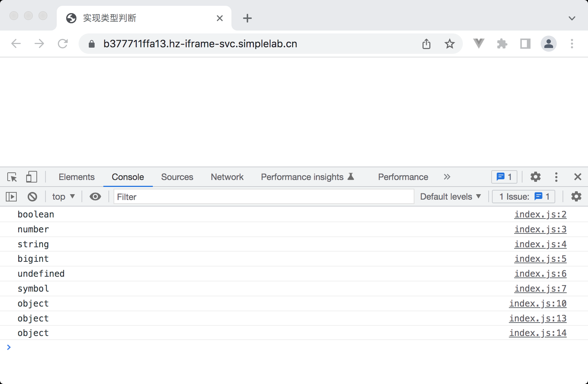
Task: Open DevTools settings gear icon
Action: pos(535,177)
